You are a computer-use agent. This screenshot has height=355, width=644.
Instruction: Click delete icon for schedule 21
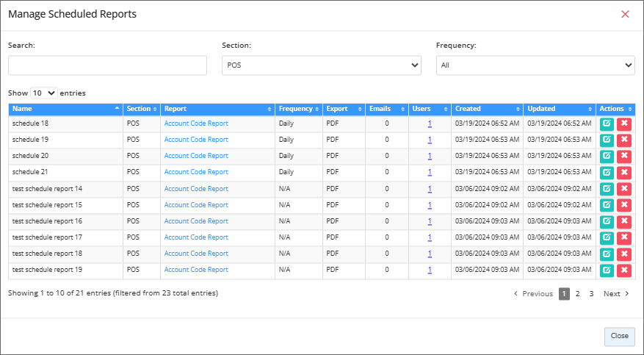624,172
